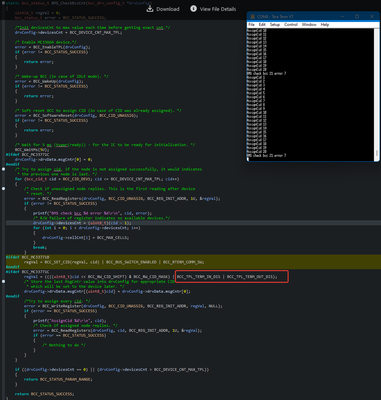This screenshot has height=400, width=381.
Task: Click the BCC_WriteRegister call line
Action: 123,306
